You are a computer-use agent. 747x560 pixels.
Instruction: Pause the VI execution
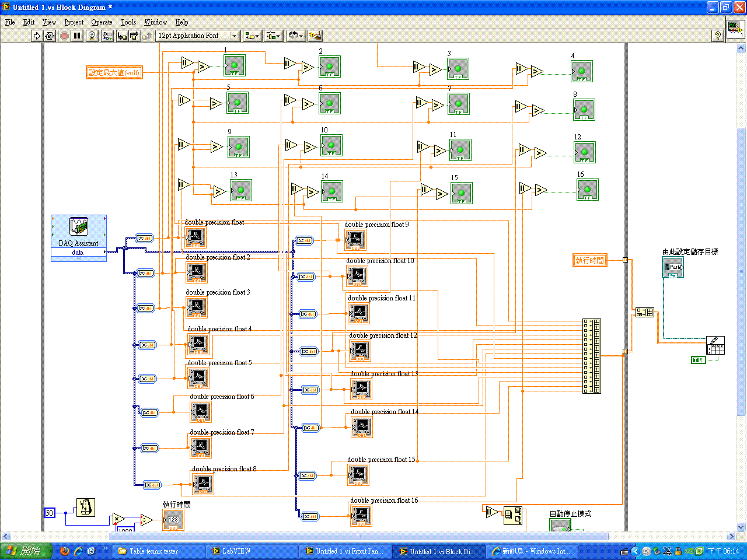pos(77,36)
